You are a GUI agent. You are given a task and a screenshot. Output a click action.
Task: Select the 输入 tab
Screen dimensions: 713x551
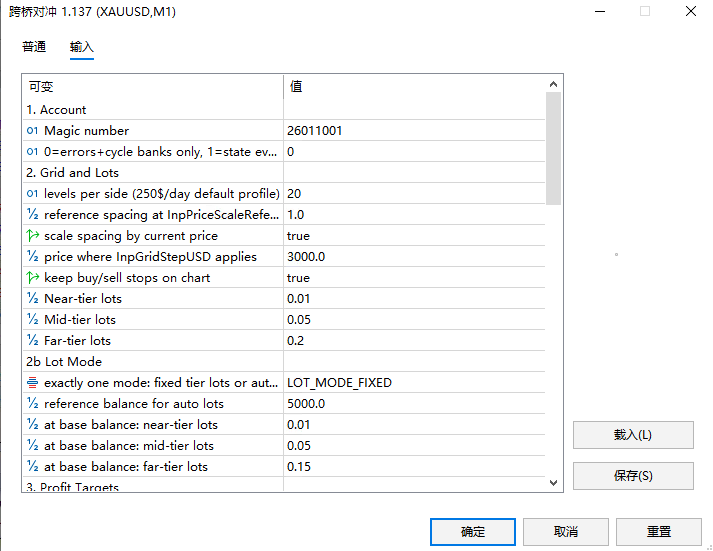(x=81, y=46)
